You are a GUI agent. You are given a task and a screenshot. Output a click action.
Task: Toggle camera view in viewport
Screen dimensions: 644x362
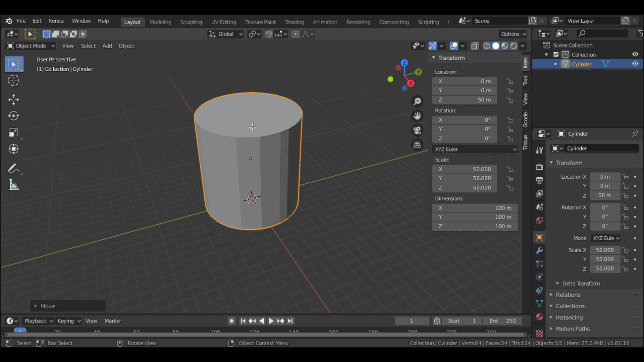click(417, 130)
